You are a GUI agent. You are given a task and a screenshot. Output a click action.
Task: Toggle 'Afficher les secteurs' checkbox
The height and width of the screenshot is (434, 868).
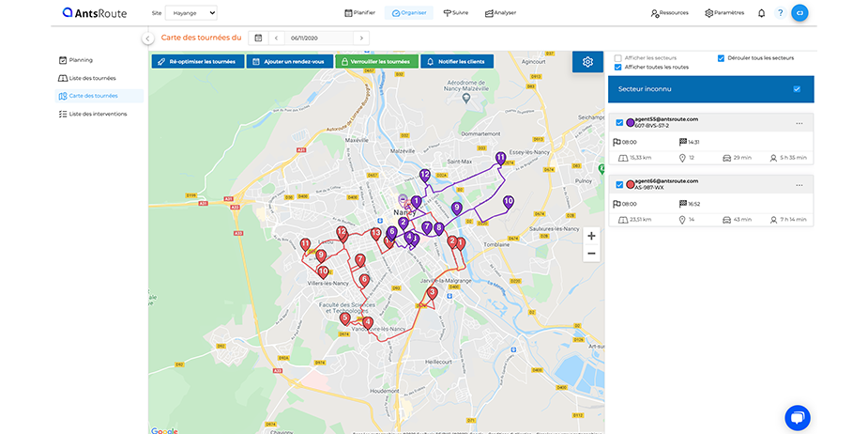pos(618,58)
